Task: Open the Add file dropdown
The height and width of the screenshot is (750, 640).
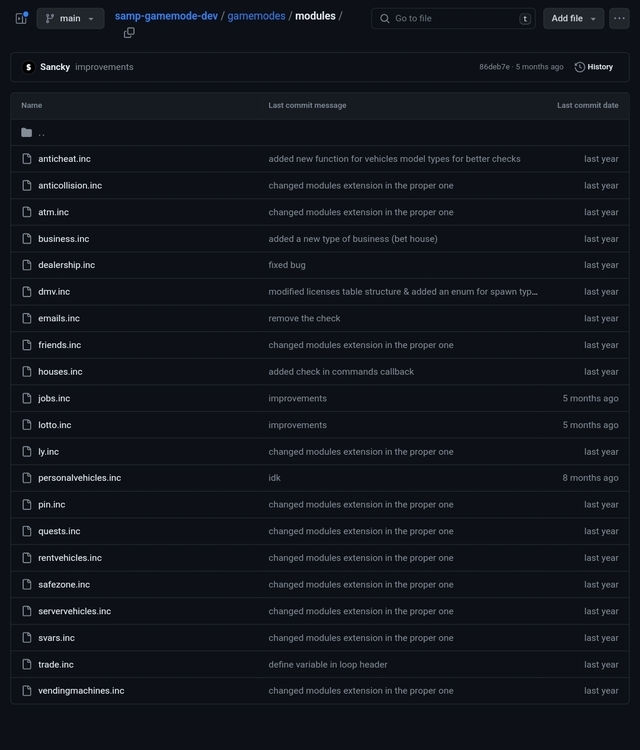Action: [573, 19]
